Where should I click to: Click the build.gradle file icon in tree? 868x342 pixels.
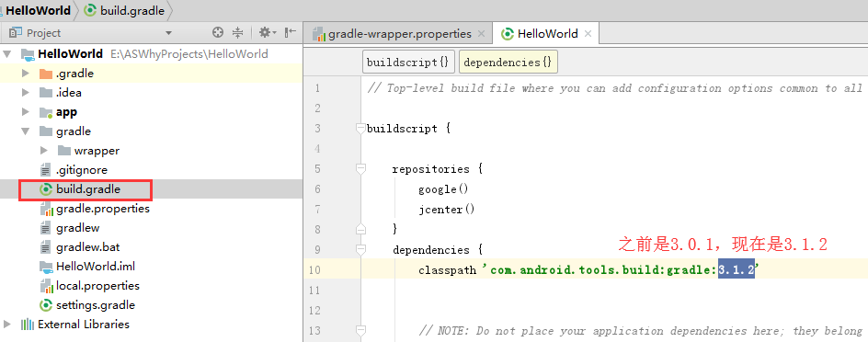tap(46, 189)
